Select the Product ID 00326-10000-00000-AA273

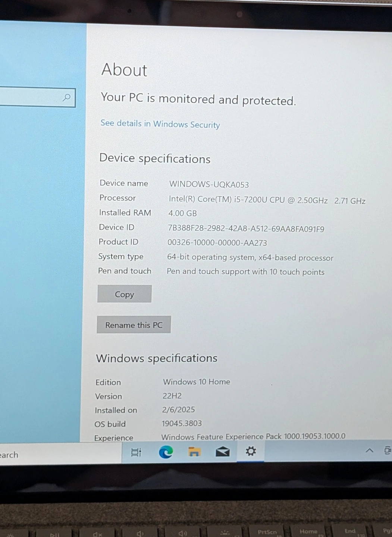pyautogui.click(x=217, y=243)
